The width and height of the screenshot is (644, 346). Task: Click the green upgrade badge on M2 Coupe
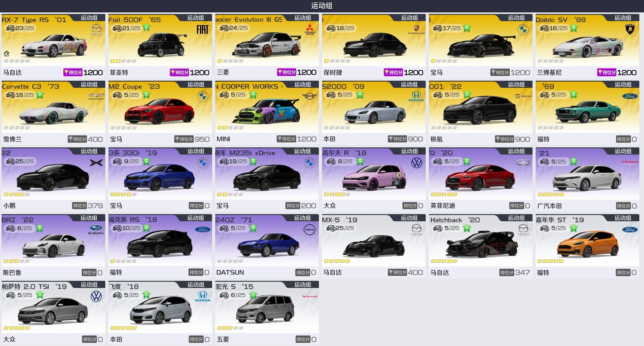[147, 95]
